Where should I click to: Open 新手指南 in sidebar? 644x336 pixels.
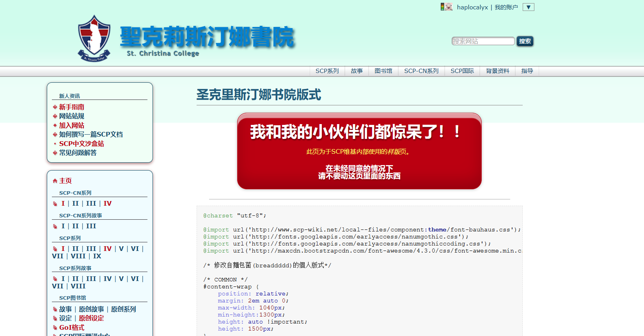(x=71, y=107)
